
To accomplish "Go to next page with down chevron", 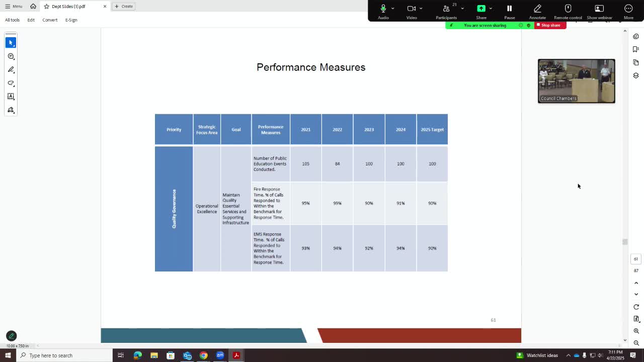I will tap(636, 294).
